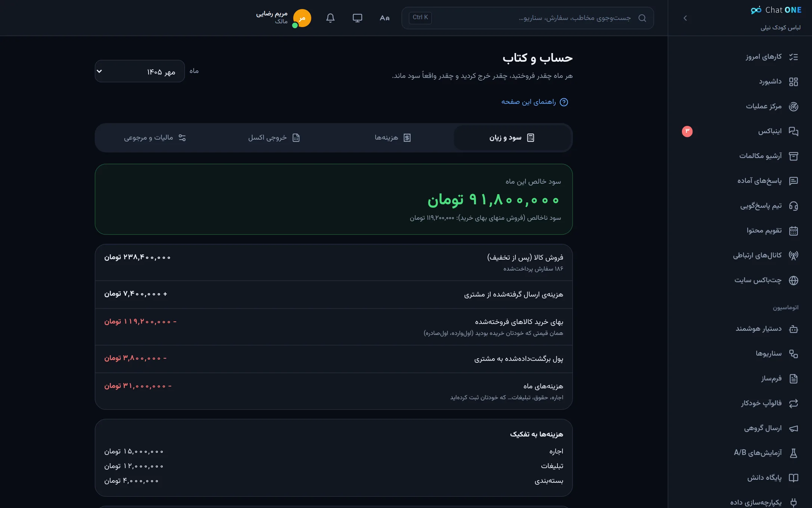This screenshot has width=812, height=508.
Task: Click the search magnifier icon
Action: (x=642, y=18)
